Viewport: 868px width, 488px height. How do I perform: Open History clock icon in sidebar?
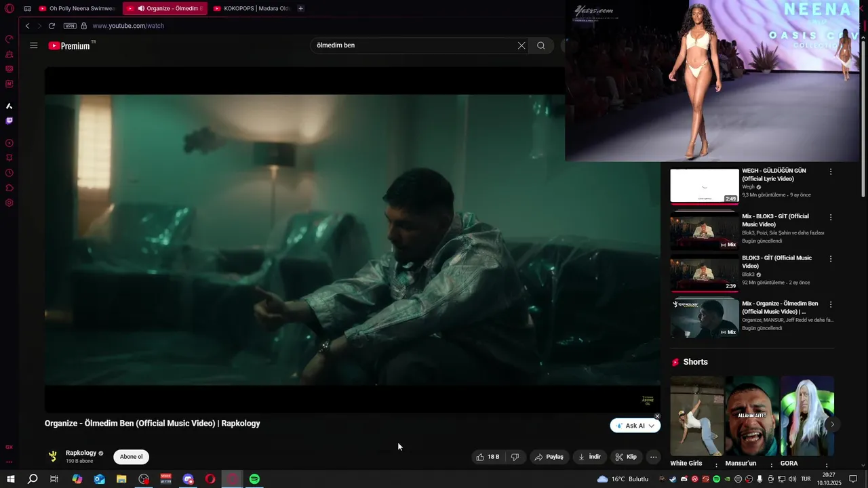tap(9, 173)
